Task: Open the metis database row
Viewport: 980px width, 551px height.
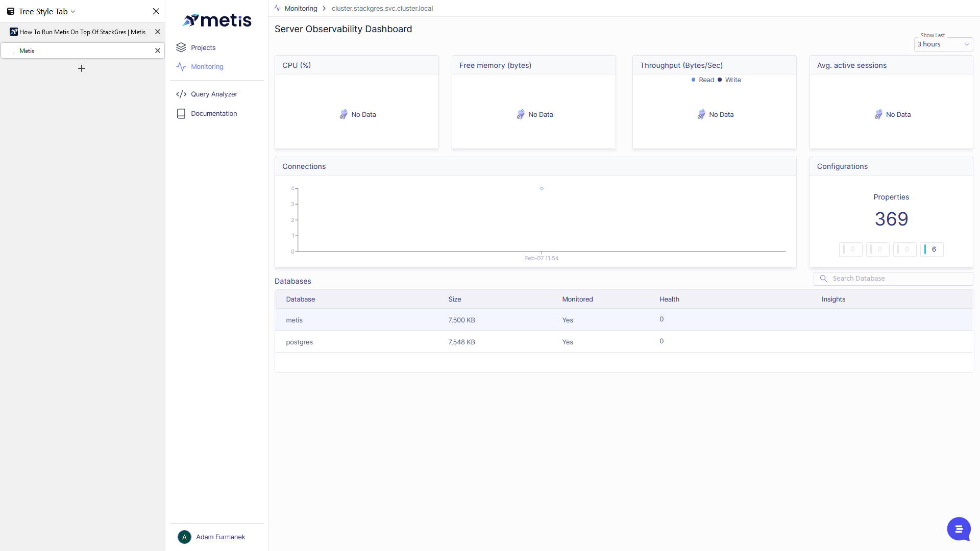Action: pos(624,320)
